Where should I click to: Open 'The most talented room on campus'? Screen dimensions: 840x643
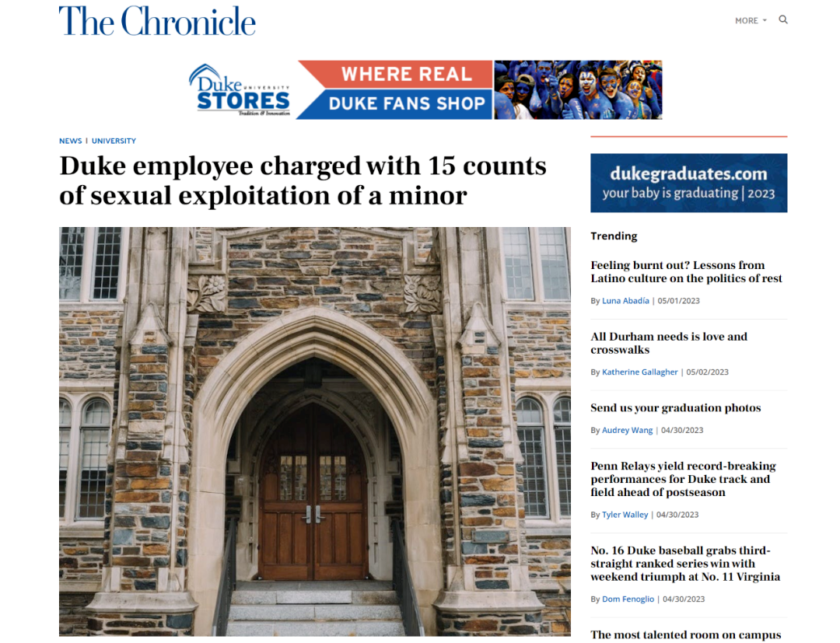(x=686, y=635)
